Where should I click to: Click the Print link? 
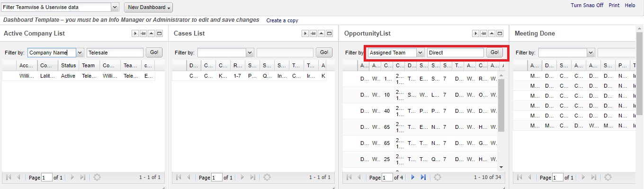614,5
